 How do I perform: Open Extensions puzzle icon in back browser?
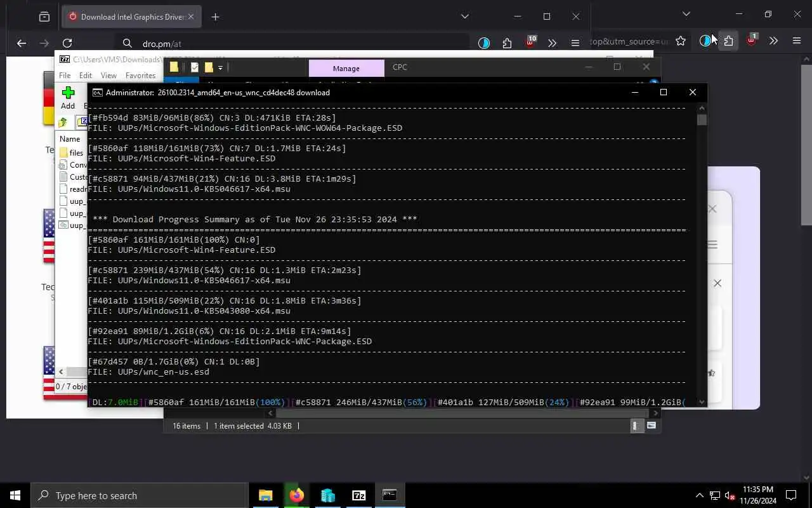(728, 41)
